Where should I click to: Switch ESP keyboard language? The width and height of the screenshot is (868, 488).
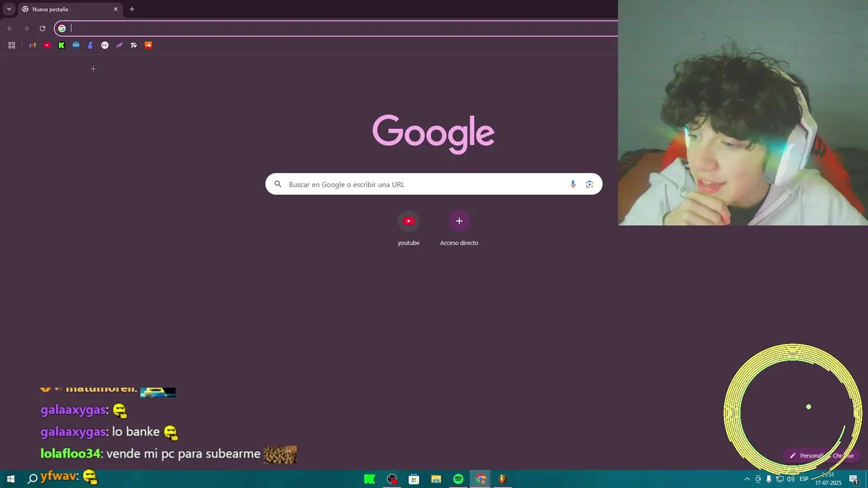coord(804,479)
